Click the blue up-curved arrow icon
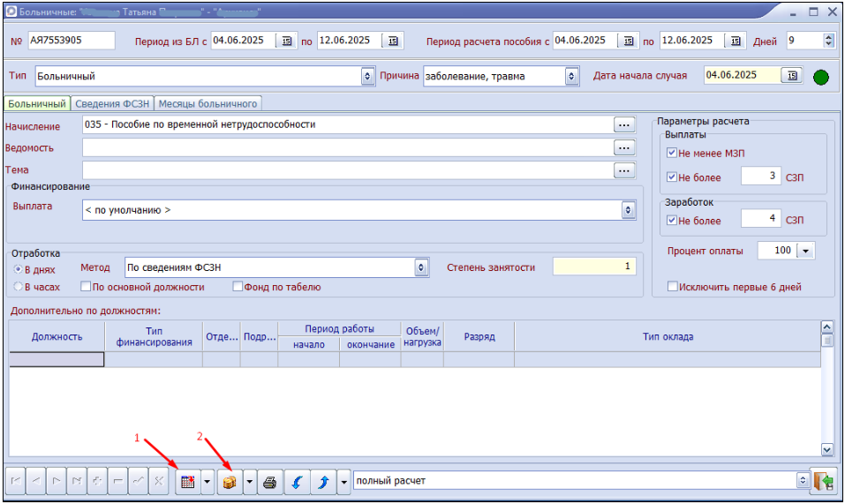 pos(323,482)
